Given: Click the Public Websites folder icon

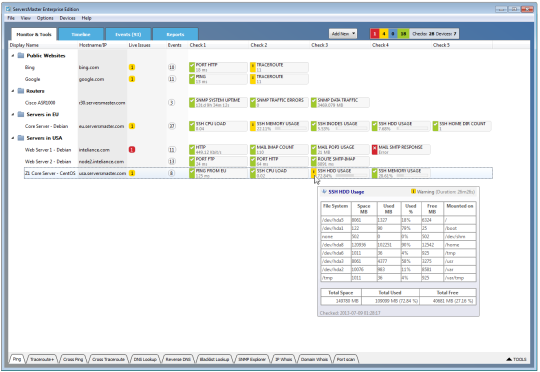Looking at the screenshot, I should (x=21, y=55).
